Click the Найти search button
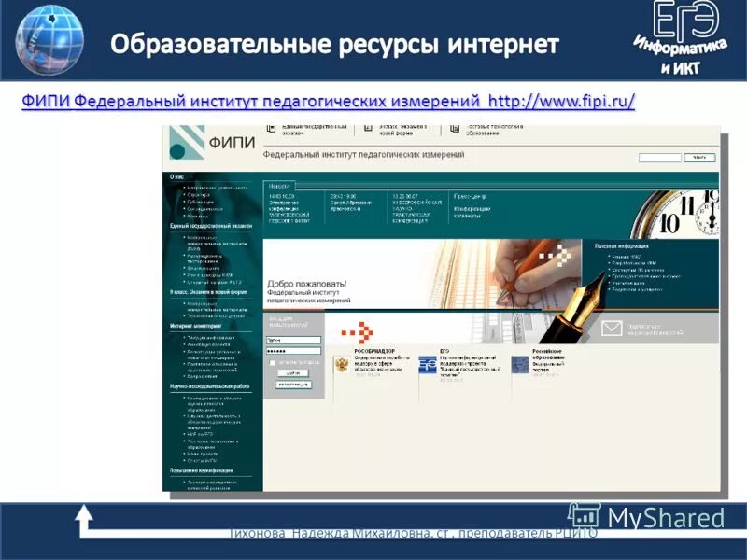This screenshot has height=560, width=747. [x=699, y=158]
